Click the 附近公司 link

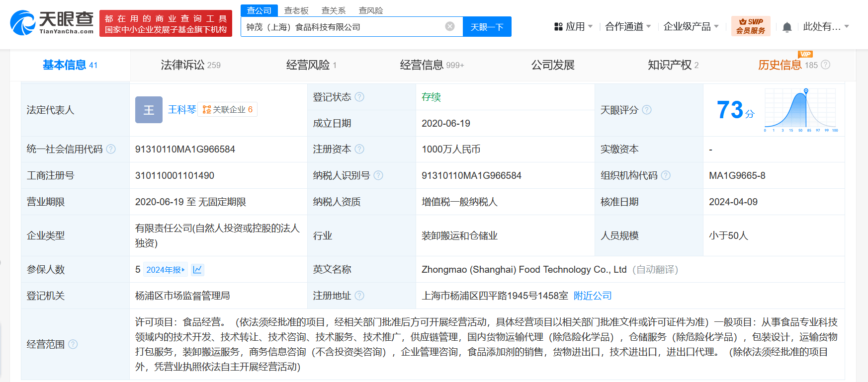click(x=593, y=296)
